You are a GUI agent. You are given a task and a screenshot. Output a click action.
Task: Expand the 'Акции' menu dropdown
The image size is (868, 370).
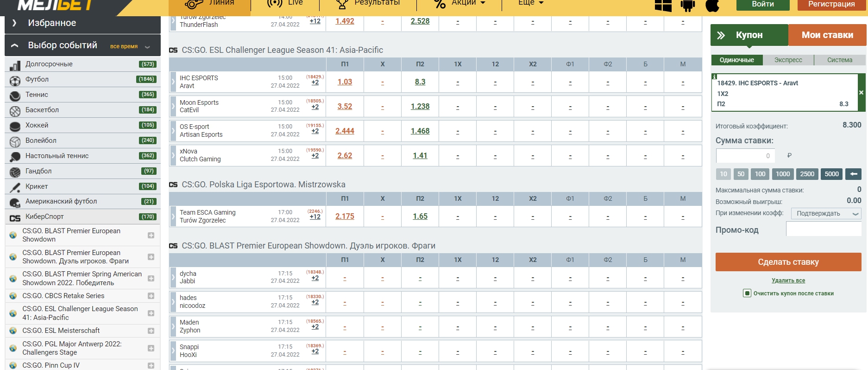(459, 3)
